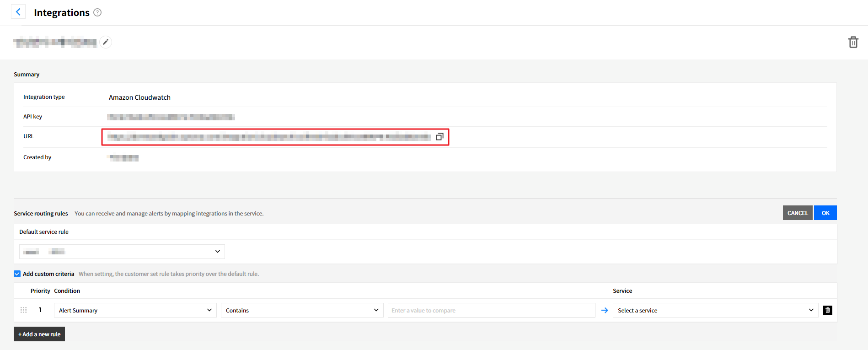Screen dimensions: 868x350
Task: Grab the drag handle of rule 1
Action: coord(24,310)
